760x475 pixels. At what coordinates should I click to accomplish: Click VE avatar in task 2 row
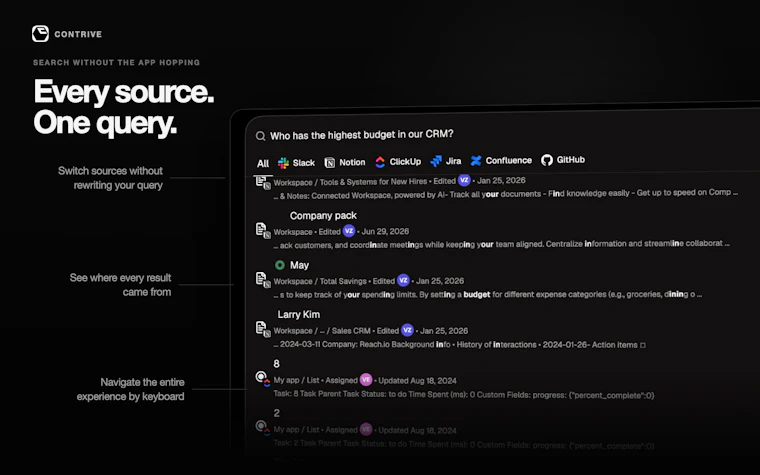pyautogui.click(x=366, y=429)
